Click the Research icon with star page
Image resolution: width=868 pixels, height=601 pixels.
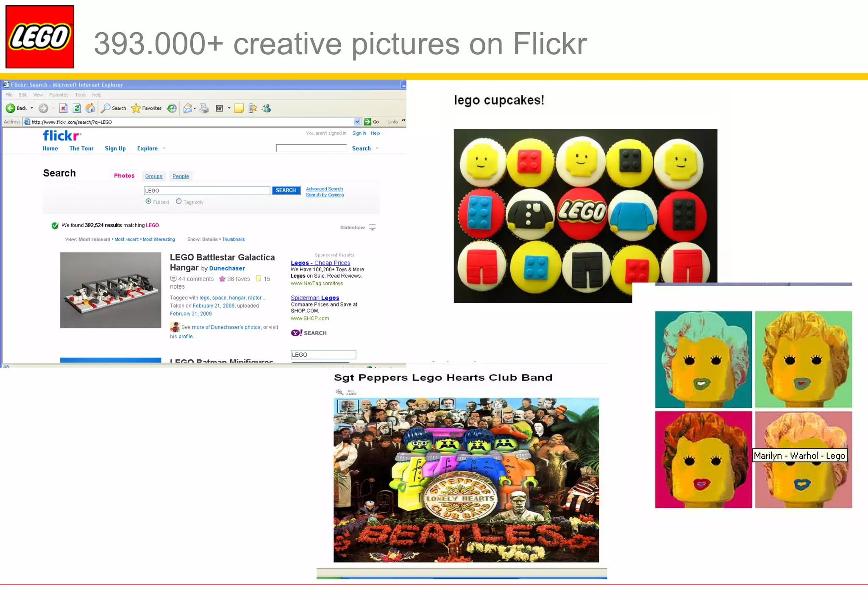tap(253, 108)
